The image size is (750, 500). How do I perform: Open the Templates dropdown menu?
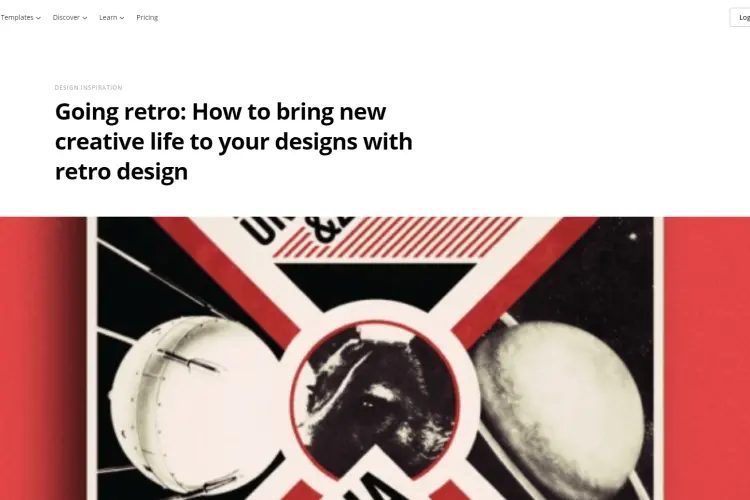click(x=20, y=17)
